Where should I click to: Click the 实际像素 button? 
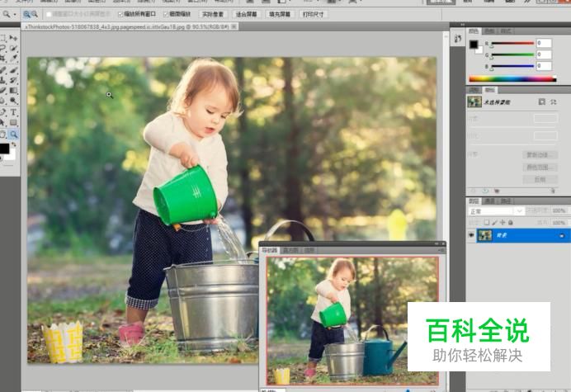click(x=213, y=15)
